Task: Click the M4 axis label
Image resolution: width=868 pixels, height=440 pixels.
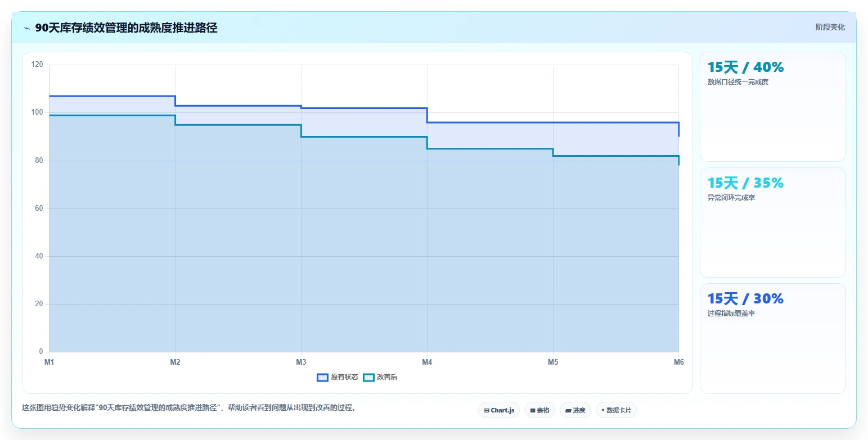Action: click(427, 362)
